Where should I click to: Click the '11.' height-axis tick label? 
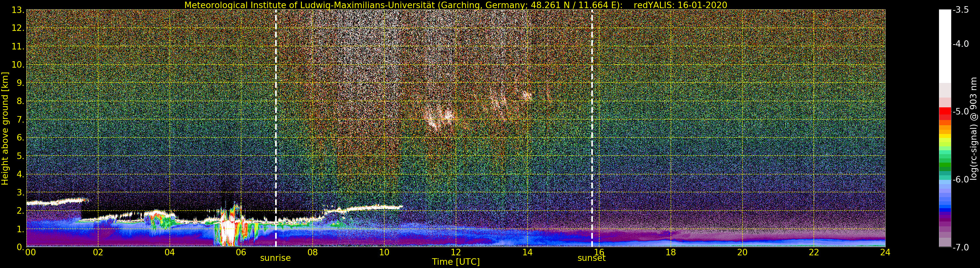coord(18,47)
